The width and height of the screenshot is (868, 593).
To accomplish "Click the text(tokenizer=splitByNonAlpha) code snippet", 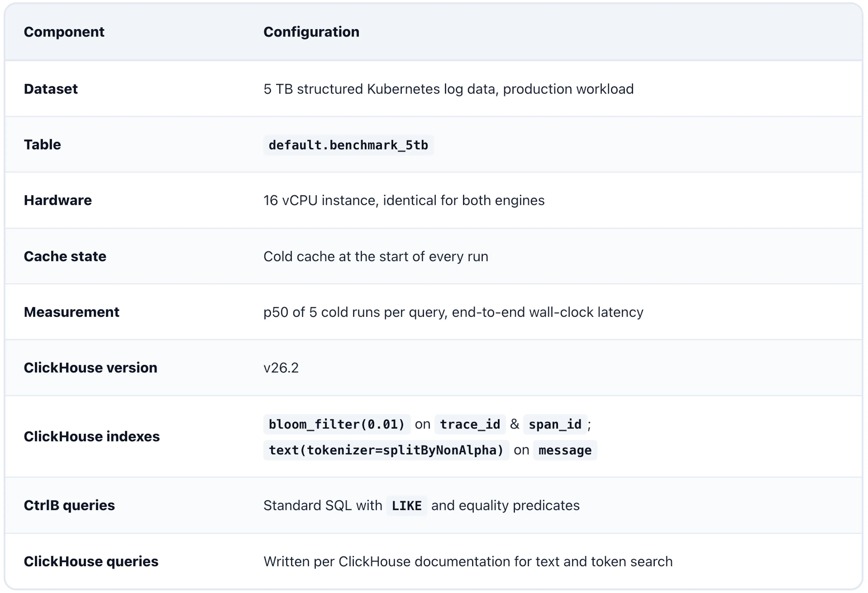I will click(386, 450).
